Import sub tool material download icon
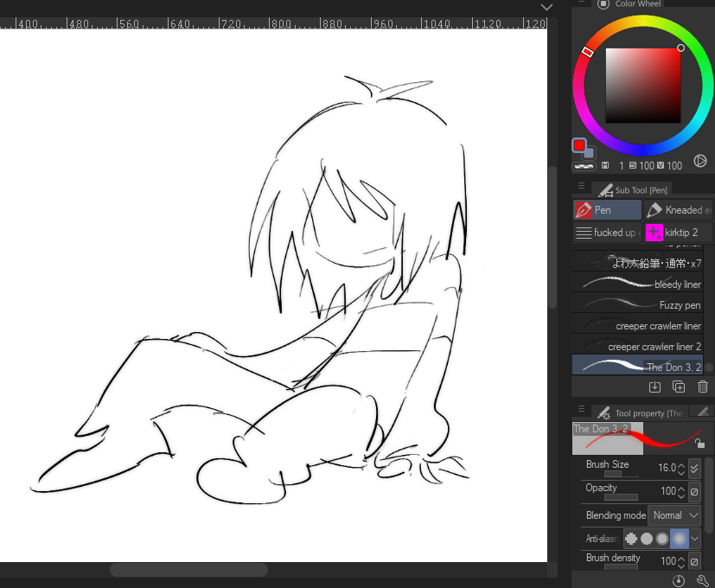Image resolution: width=715 pixels, height=588 pixels. click(654, 387)
